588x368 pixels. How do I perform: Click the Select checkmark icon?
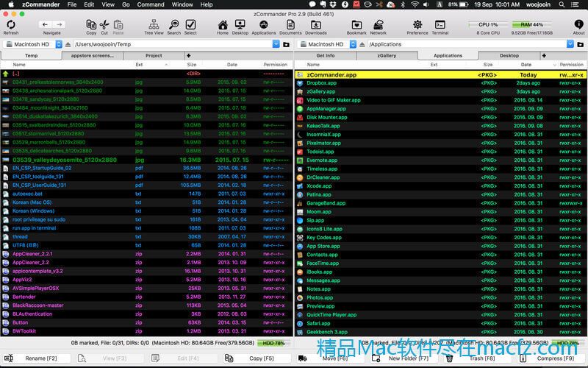190,25
